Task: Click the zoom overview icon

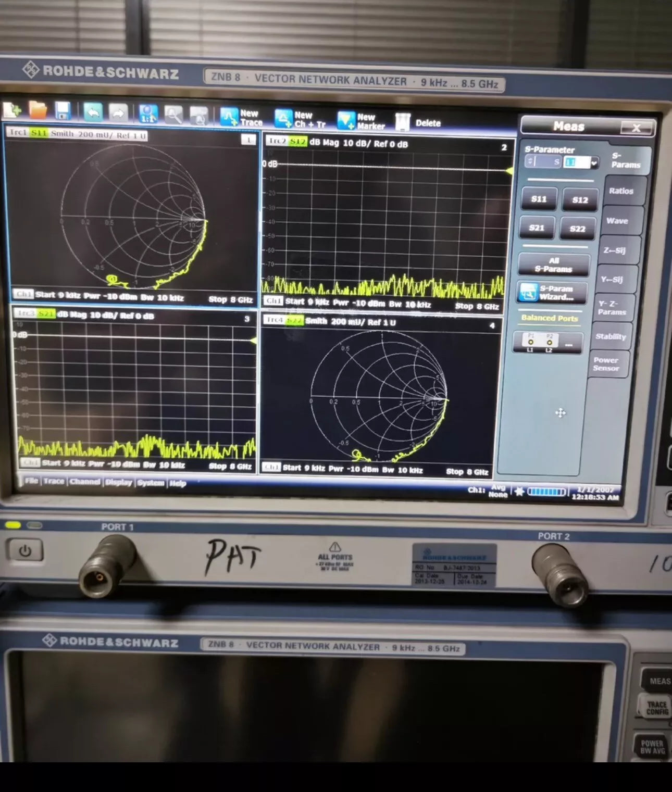Action: (199, 116)
